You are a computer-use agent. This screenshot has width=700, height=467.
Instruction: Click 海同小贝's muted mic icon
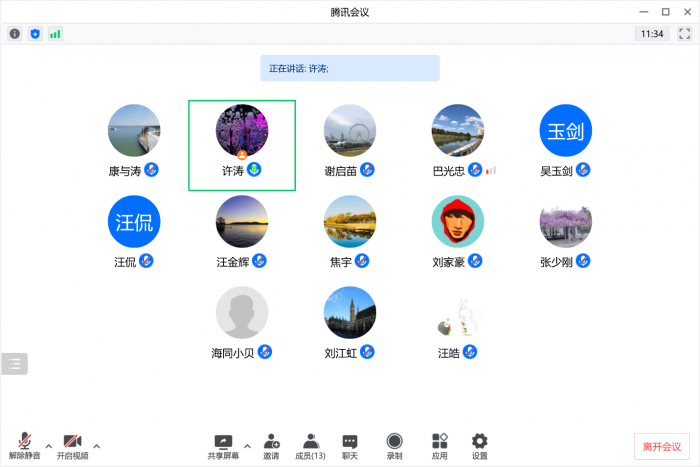[x=265, y=352]
